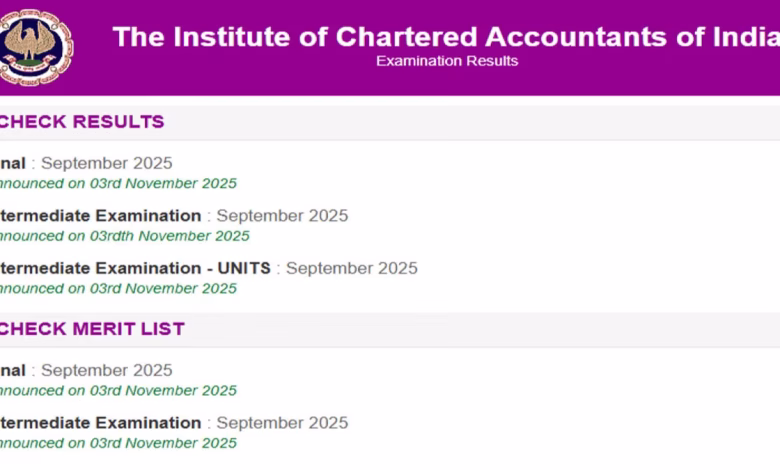
Task: Click 'September 2025' beside Final merit list
Action: pyautogui.click(x=106, y=370)
